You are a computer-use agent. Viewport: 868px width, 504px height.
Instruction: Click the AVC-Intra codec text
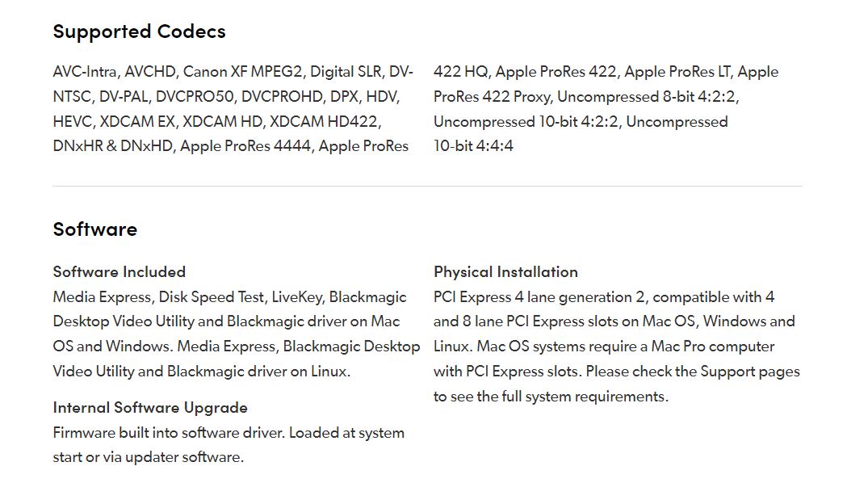point(85,72)
